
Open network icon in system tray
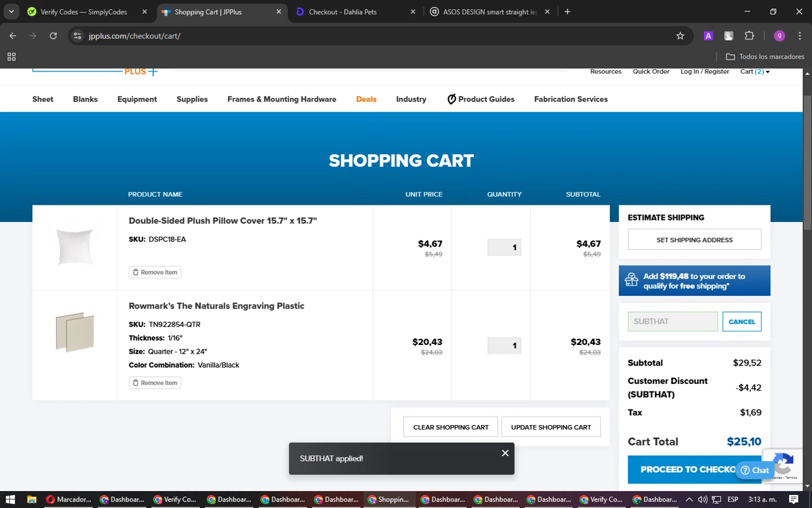click(717, 499)
